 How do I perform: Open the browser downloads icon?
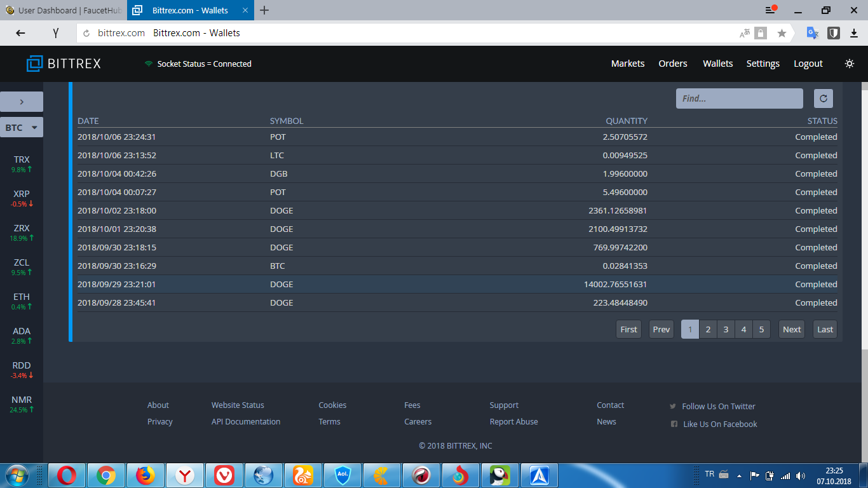point(854,33)
